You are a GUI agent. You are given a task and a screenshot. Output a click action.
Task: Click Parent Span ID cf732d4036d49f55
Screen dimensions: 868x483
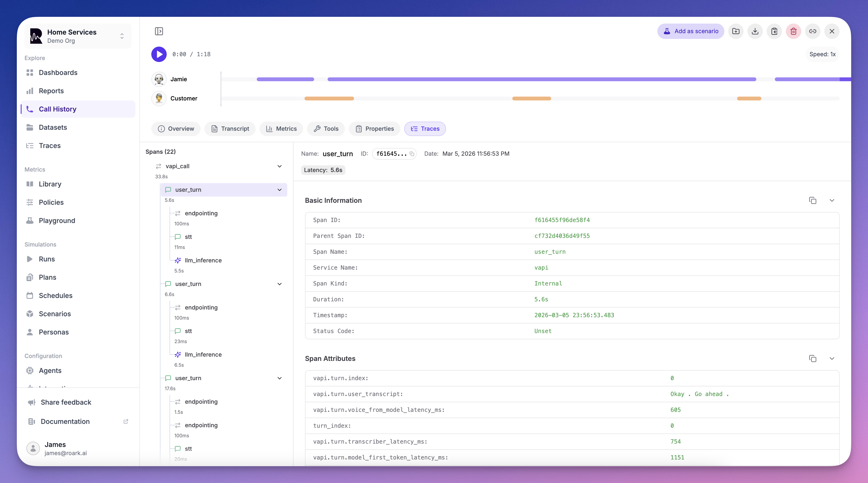click(x=562, y=236)
